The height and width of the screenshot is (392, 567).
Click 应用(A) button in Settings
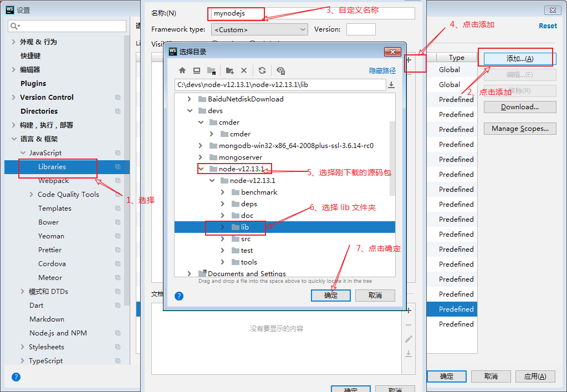tap(535, 376)
